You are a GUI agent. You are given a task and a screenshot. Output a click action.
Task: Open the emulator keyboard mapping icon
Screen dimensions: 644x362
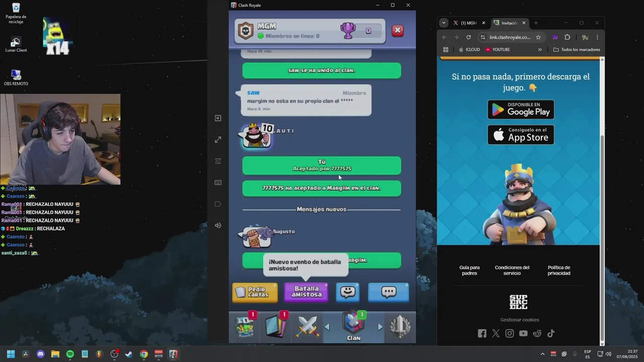click(x=218, y=183)
